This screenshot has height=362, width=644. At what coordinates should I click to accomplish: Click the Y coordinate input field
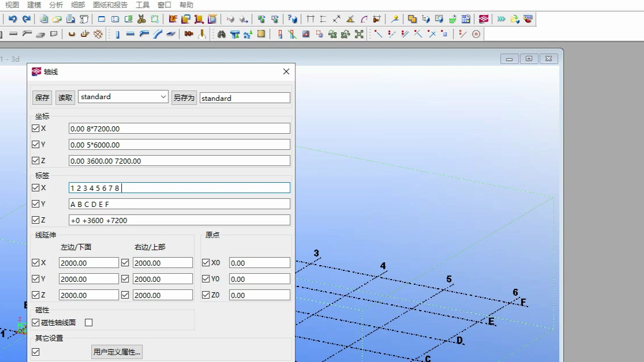pyautogui.click(x=179, y=145)
